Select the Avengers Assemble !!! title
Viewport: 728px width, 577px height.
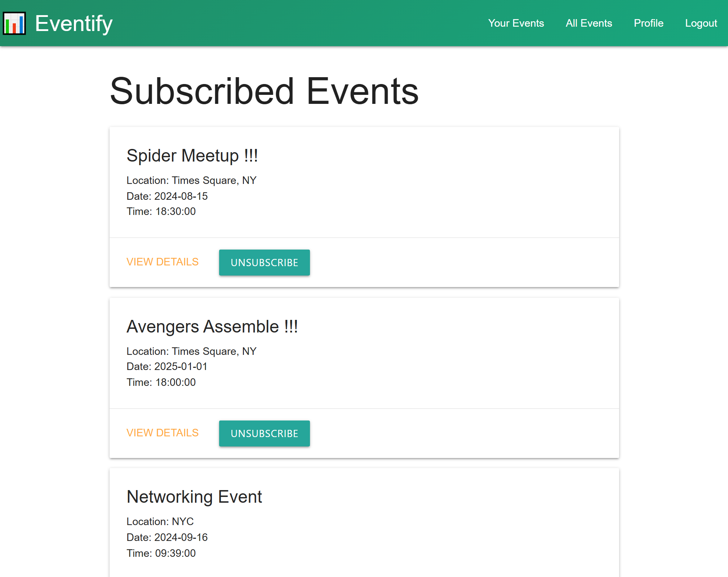pyautogui.click(x=212, y=327)
